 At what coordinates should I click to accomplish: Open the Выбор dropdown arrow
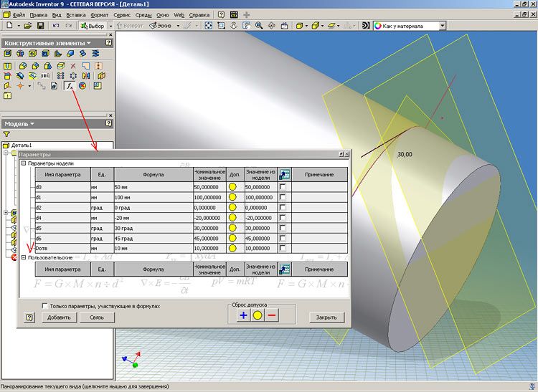coord(110,26)
